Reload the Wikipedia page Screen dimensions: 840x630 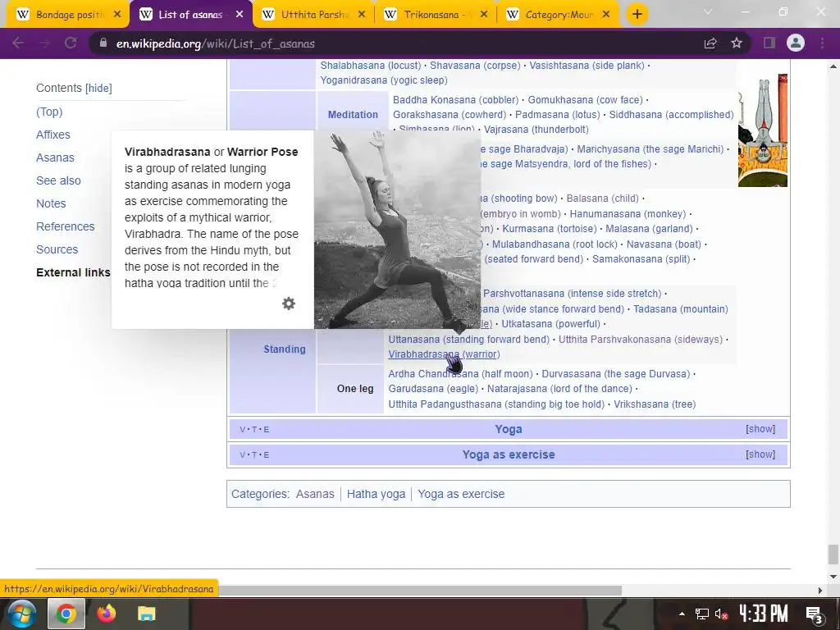pyautogui.click(x=71, y=43)
